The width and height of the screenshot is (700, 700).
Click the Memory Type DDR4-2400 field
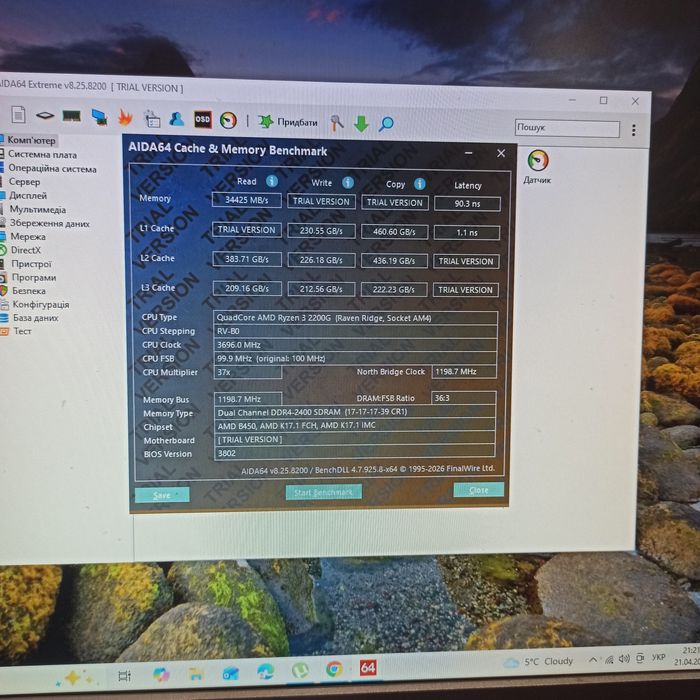coord(355,412)
